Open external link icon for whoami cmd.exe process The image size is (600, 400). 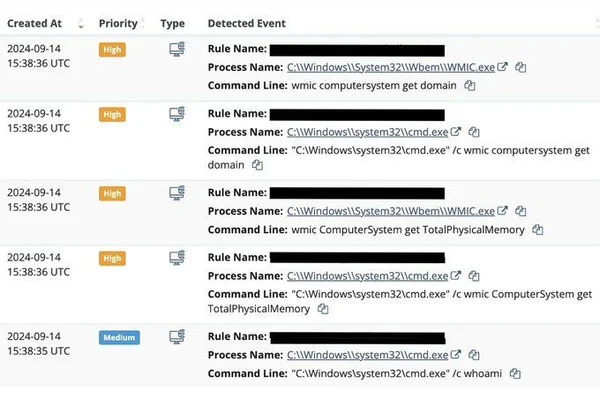[x=456, y=355]
